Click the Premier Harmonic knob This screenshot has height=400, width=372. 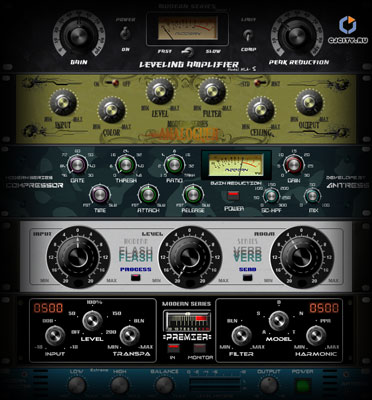click(316, 336)
